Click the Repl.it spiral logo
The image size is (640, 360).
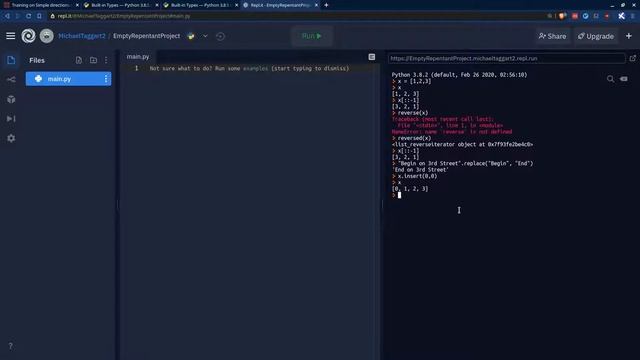pos(28,36)
